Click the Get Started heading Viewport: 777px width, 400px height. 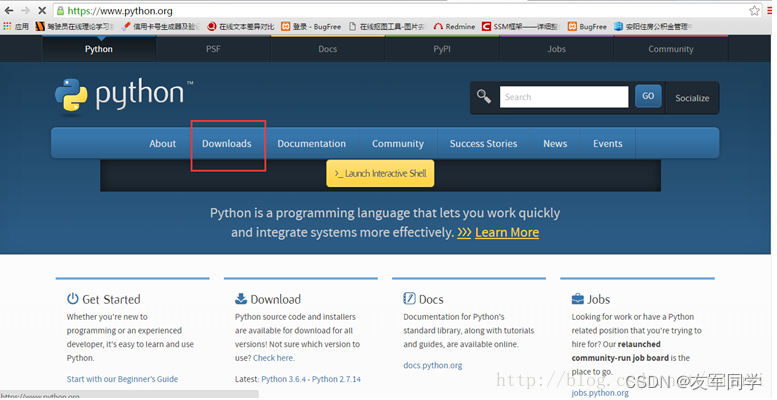pos(111,299)
